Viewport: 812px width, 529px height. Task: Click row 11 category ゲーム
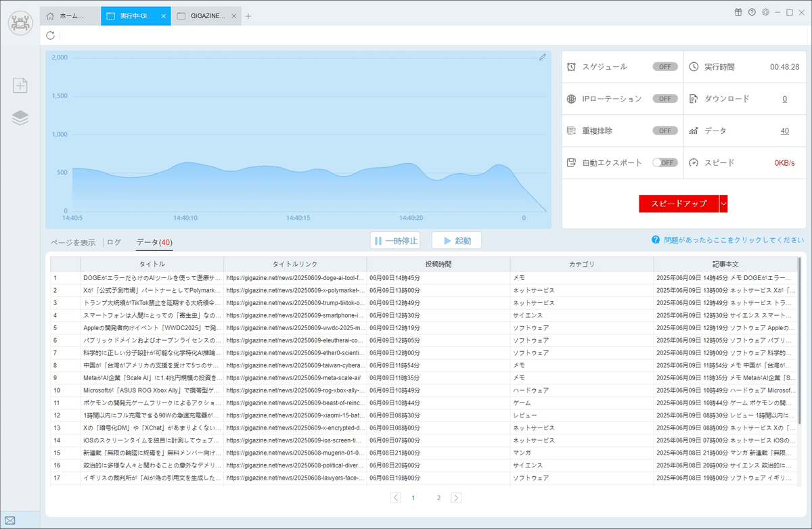[522, 402]
